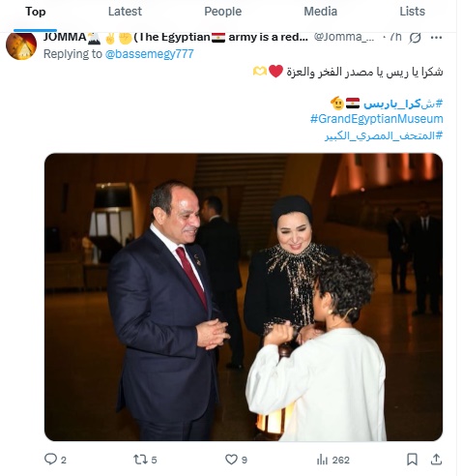Open the #GrandEgyptianMuseum hashtag
The height and width of the screenshot is (476, 462).
pos(377,119)
